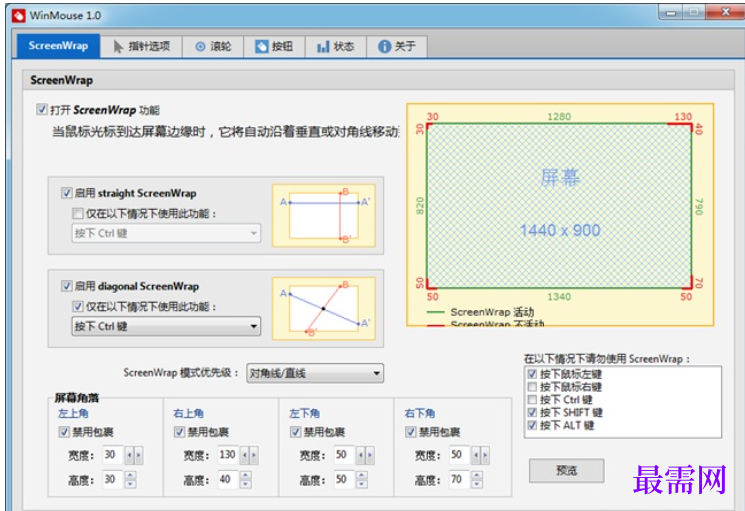The image size is (745, 511).
Task: Enable 按下 Ctrl 键 checkbox in exclusion list
Action: (x=532, y=400)
